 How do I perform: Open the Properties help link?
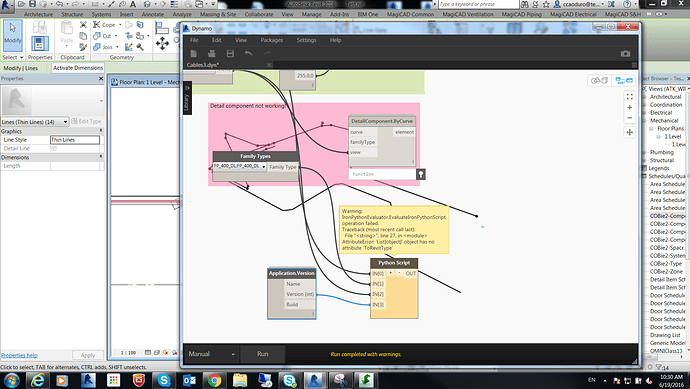click(19, 355)
